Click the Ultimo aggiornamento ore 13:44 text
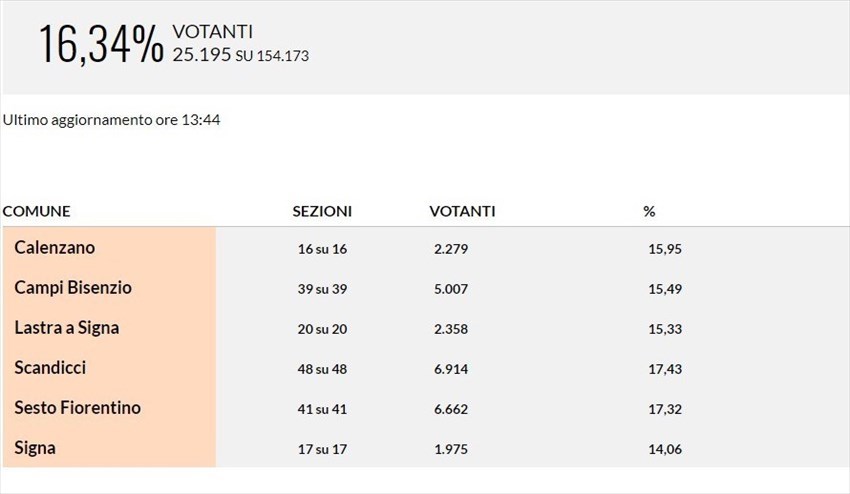Image resolution: width=850 pixels, height=494 pixels. pyautogui.click(x=111, y=120)
